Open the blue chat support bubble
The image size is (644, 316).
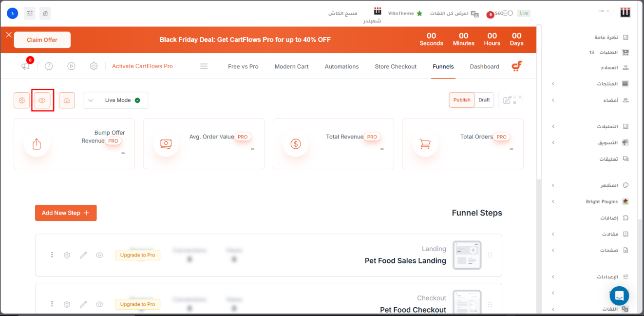coord(619,296)
